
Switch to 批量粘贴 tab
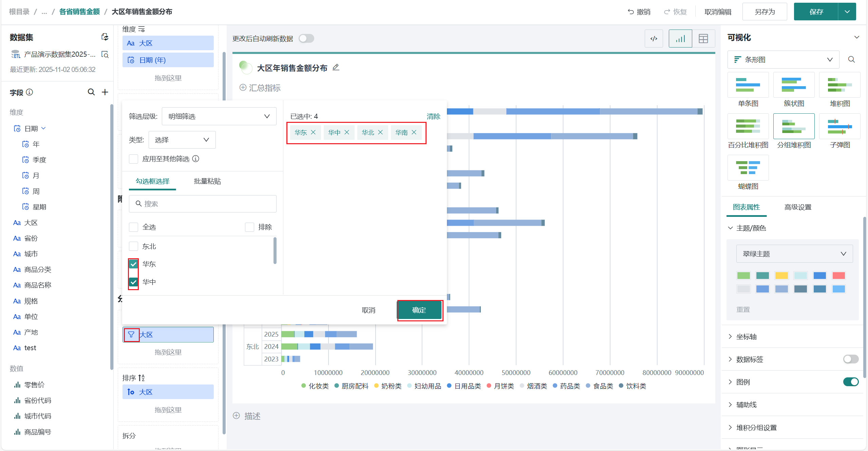point(207,181)
